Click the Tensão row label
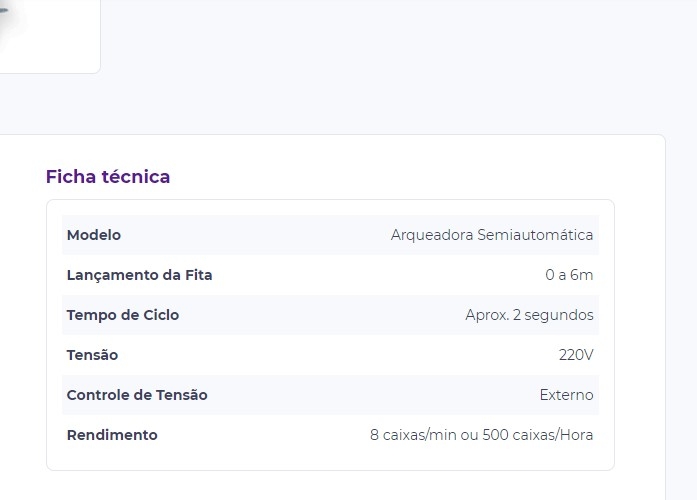The height and width of the screenshot is (500, 697). [92, 355]
